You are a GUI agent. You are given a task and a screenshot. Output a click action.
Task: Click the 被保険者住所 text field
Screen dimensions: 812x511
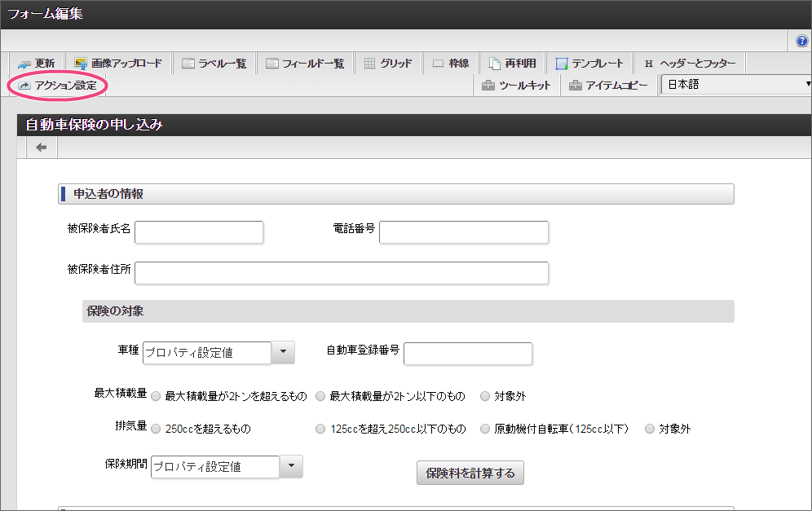tap(341, 273)
